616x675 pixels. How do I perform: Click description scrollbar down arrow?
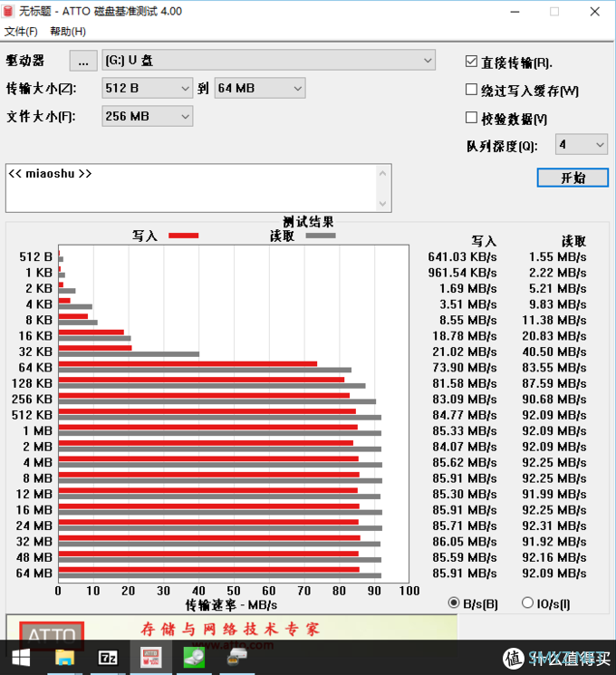tap(382, 203)
